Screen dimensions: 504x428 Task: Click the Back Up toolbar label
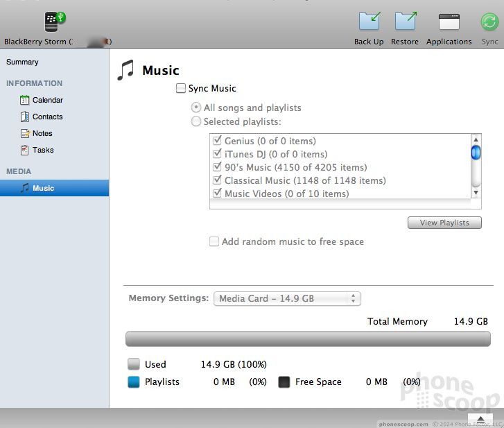369,42
